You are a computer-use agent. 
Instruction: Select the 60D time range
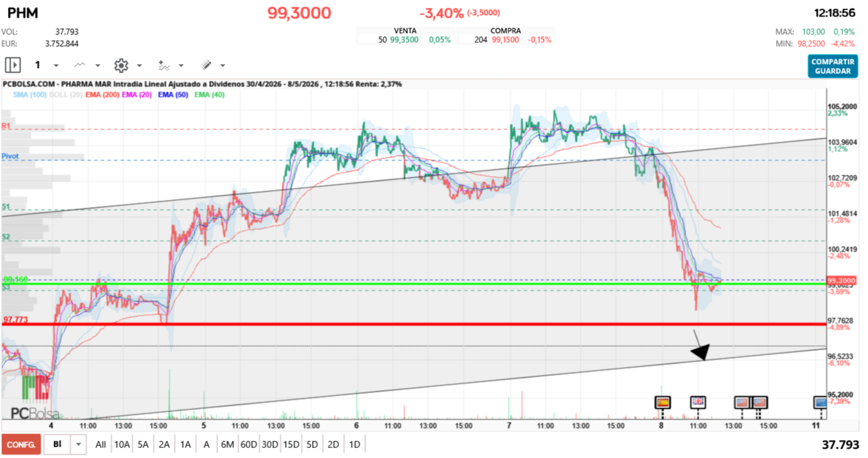click(x=249, y=445)
